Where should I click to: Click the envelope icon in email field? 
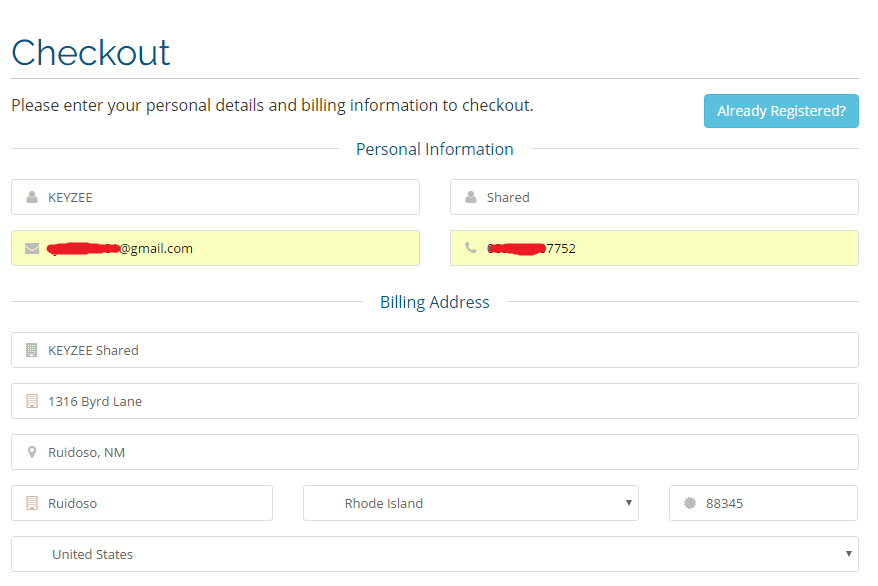[32, 248]
